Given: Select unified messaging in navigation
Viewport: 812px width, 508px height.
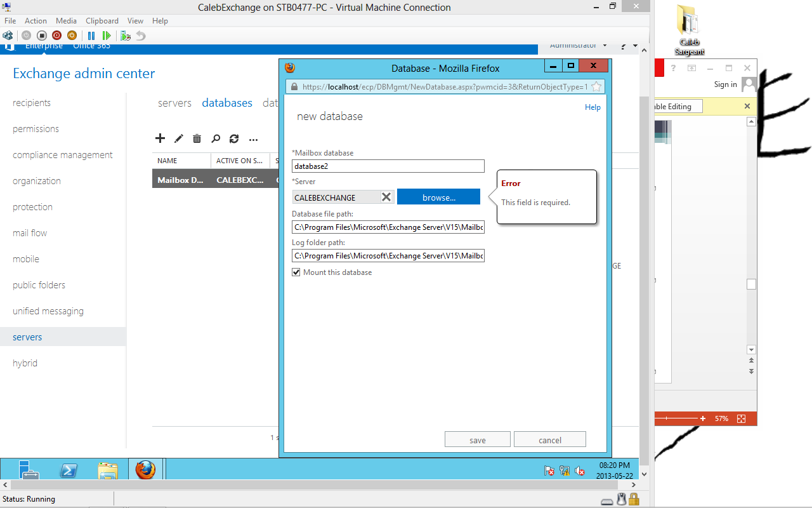Looking at the screenshot, I should pyautogui.click(x=48, y=311).
